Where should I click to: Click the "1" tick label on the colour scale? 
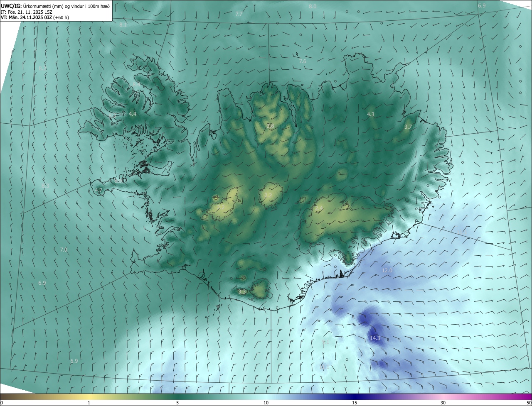click(x=89, y=403)
